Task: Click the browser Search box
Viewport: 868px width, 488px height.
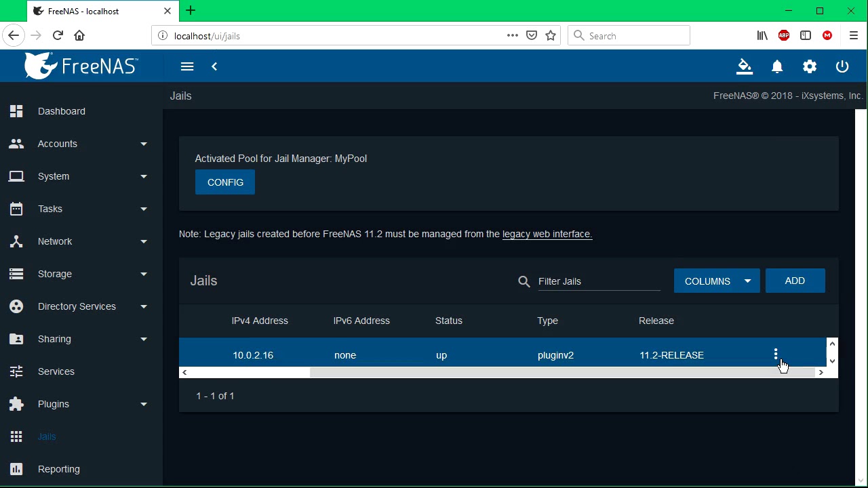Action: [x=629, y=36]
